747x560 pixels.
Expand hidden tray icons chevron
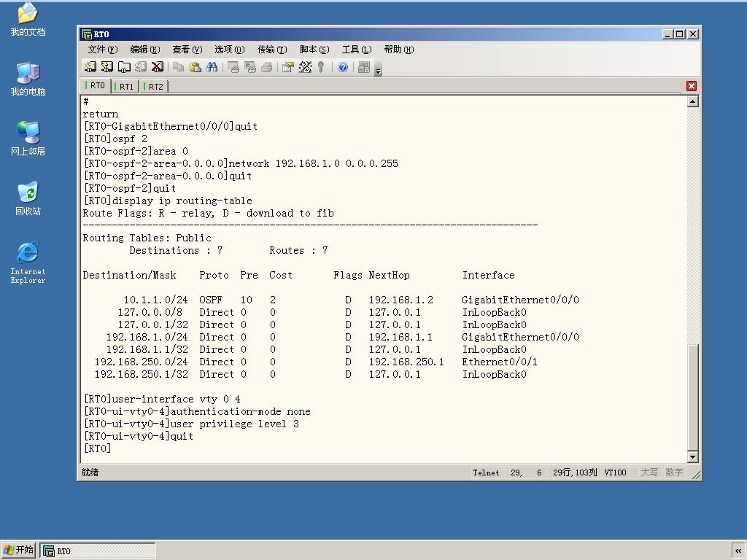tap(738, 551)
